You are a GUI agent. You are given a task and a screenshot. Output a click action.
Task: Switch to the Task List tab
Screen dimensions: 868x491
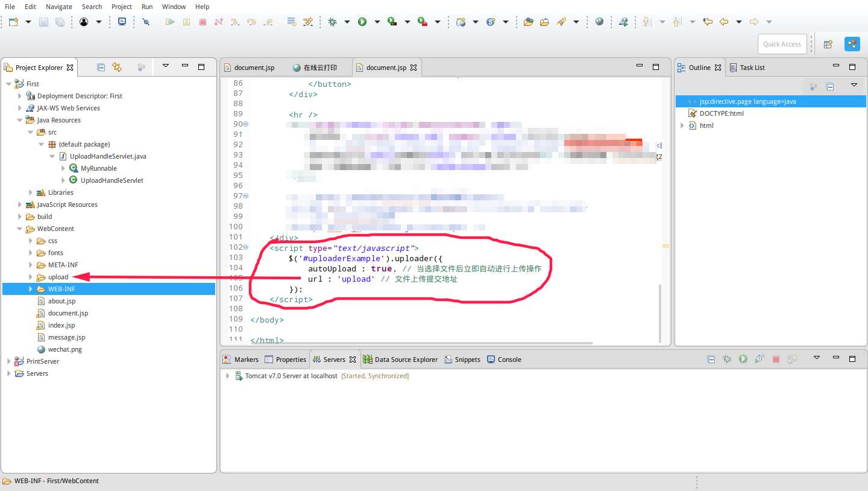(747, 68)
